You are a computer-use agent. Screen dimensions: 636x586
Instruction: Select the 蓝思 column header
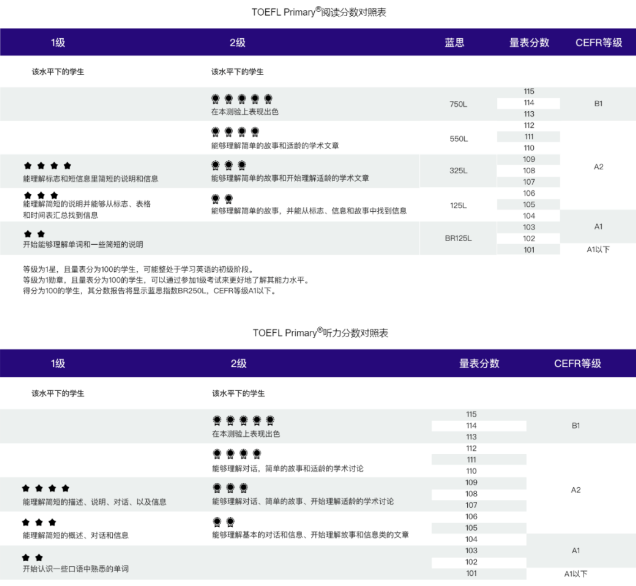(x=454, y=43)
